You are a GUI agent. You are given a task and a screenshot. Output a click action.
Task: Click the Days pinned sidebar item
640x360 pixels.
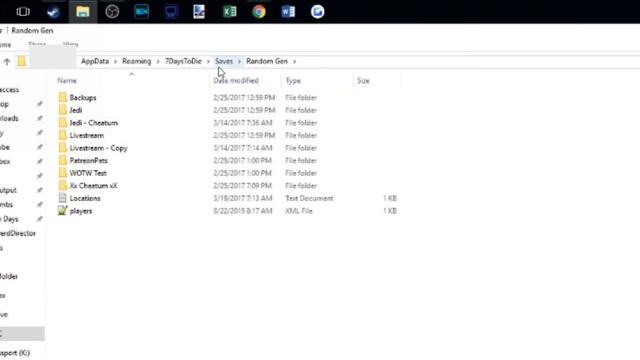click(10, 219)
